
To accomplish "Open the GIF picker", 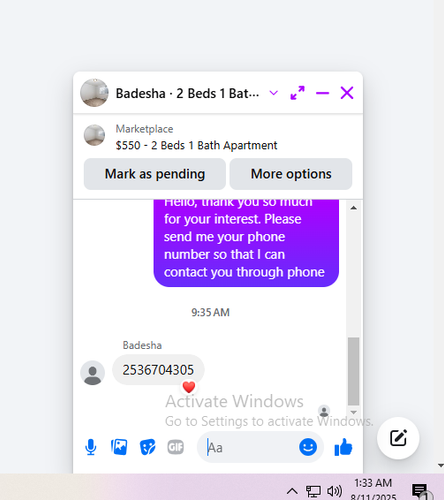I will click(x=175, y=447).
